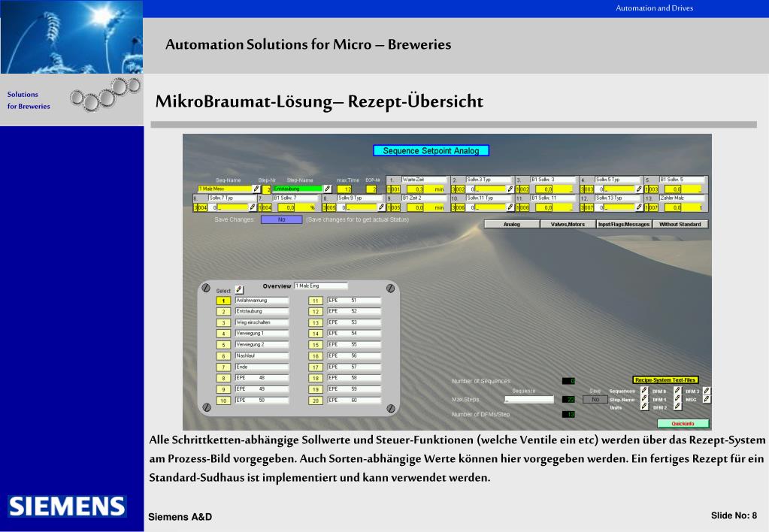769x532 pixels.
Task: Click the pencil icon beside green Step-Name field
Action: (328, 189)
